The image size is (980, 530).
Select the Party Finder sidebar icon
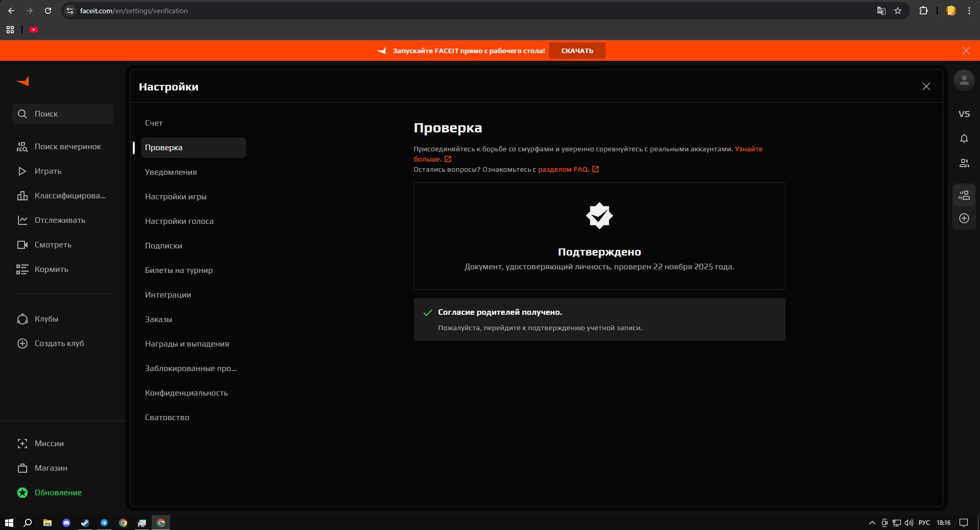(22, 147)
